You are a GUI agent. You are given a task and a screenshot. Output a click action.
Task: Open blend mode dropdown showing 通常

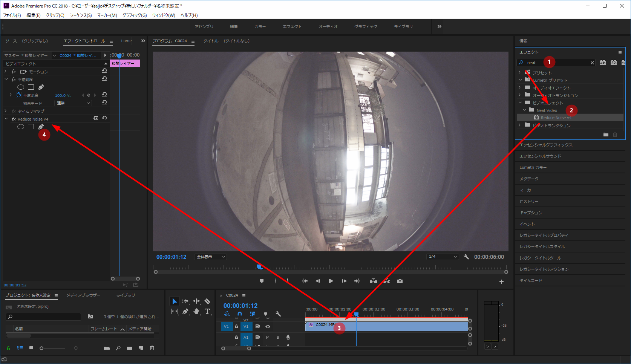tap(73, 103)
